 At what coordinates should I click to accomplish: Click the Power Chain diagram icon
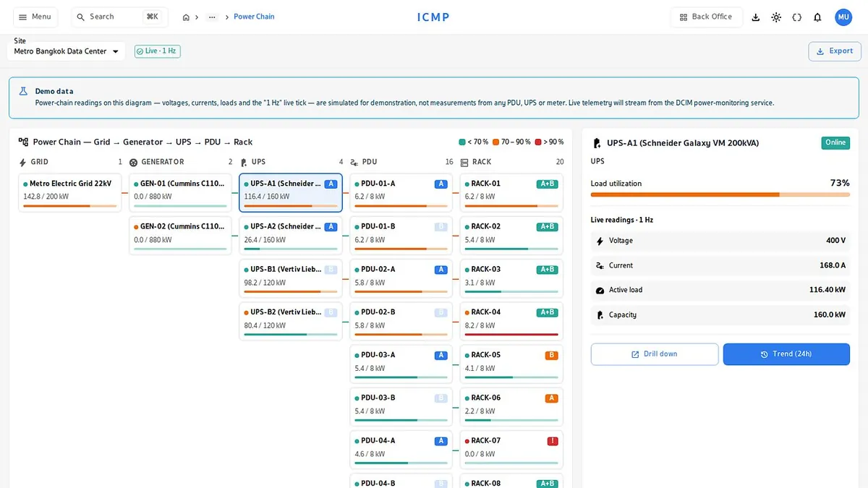tap(24, 142)
